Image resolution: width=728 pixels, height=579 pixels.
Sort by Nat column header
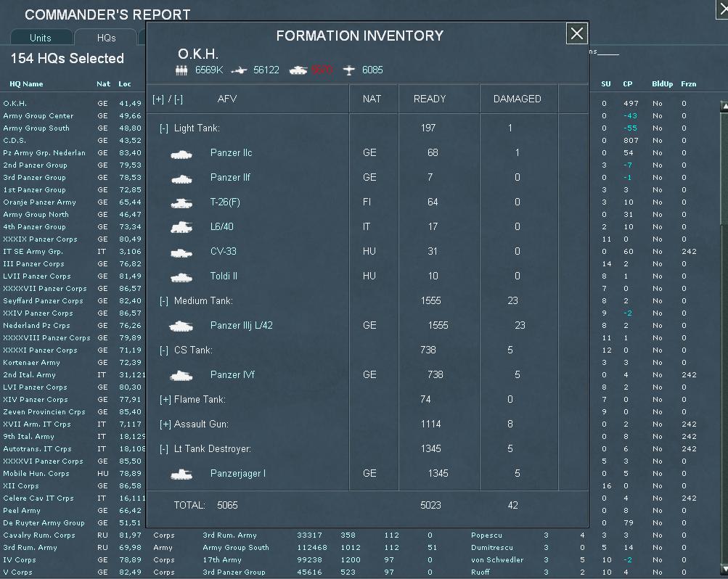pyautogui.click(x=104, y=84)
